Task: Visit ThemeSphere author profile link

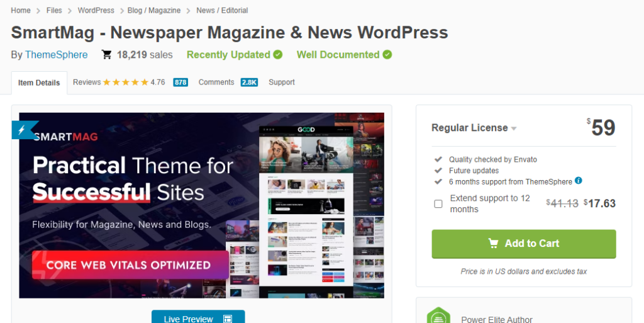Action: coord(56,55)
